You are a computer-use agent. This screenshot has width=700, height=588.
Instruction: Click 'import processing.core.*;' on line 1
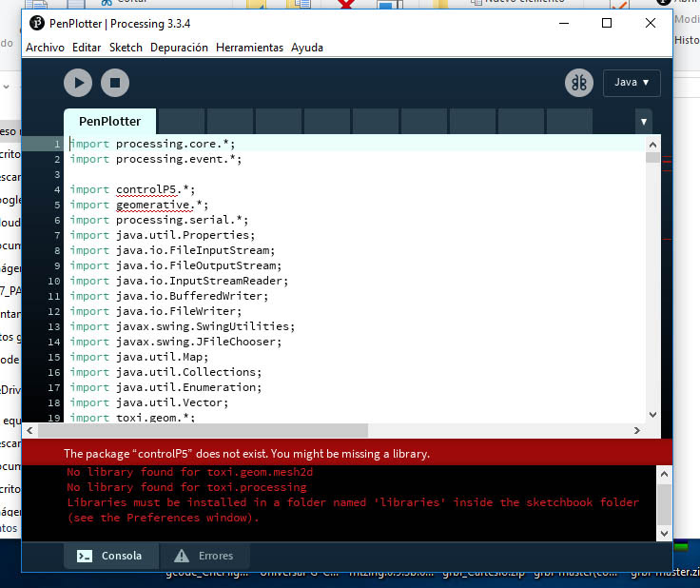click(x=153, y=144)
